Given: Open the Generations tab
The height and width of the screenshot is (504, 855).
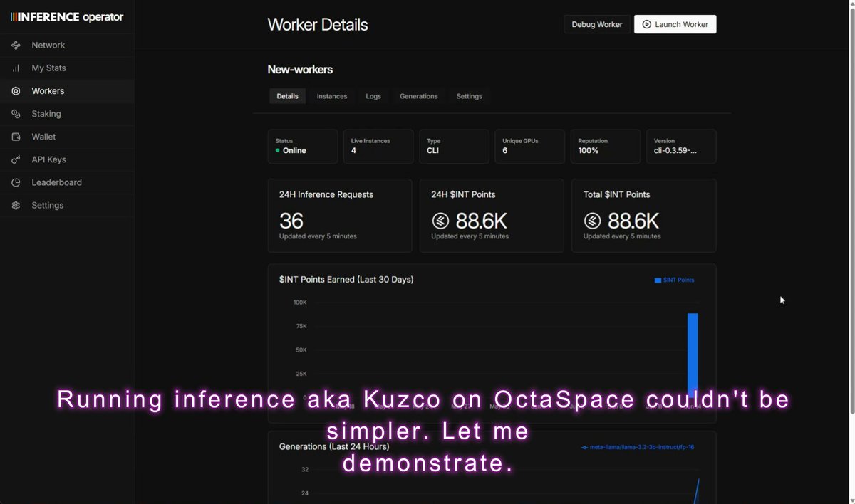Looking at the screenshot, I should pos(419,96).
